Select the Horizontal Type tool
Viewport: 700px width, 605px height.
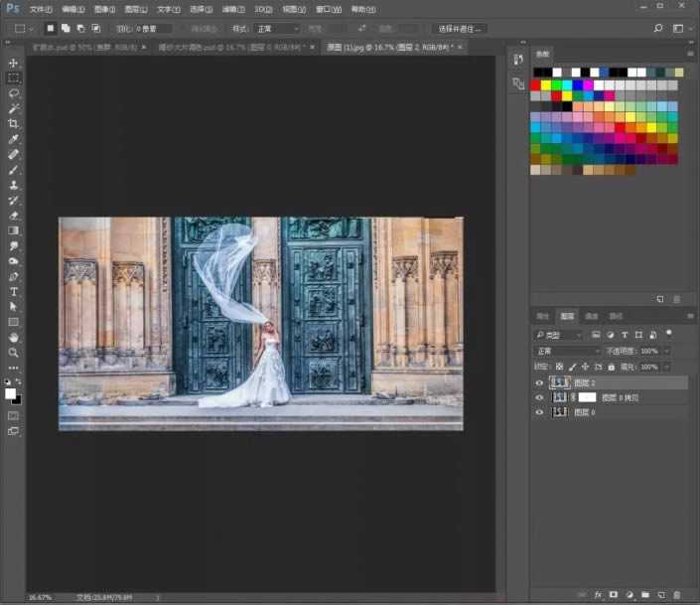click(x=13, y=292)
